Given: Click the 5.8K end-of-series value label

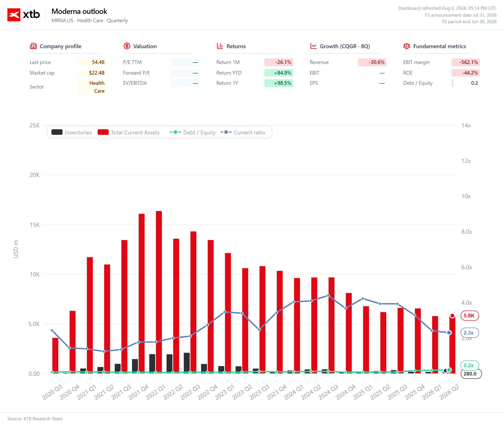Looking at the screenshot, I should (470, 316).
